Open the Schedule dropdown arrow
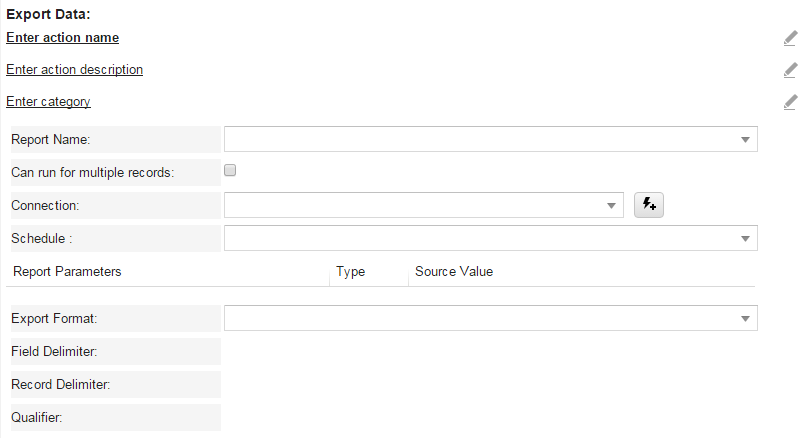The width and height of the screenshot is (798, 438). tap(745, 238)
